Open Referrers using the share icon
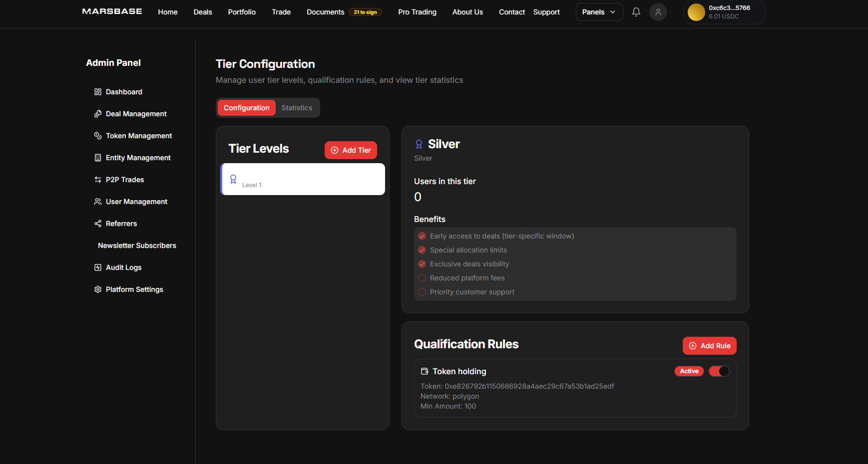Viewport: 868px width, 464px height. 97,224
